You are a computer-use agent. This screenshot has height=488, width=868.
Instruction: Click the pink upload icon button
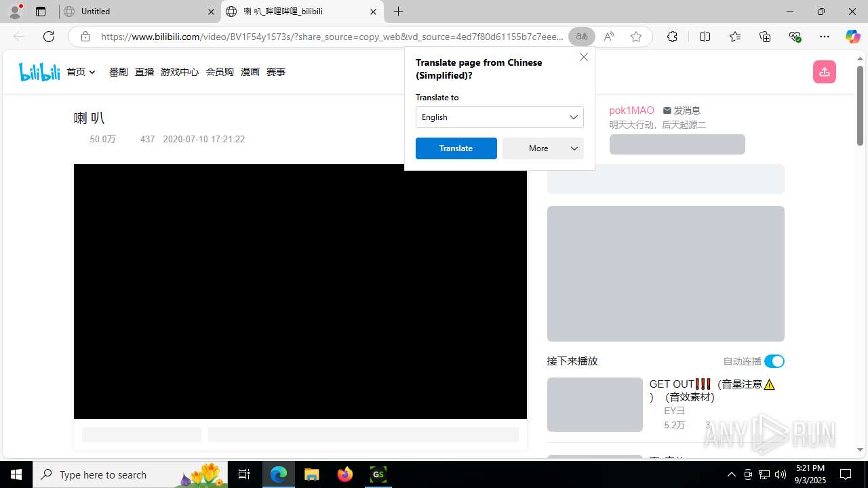[824, 72]
